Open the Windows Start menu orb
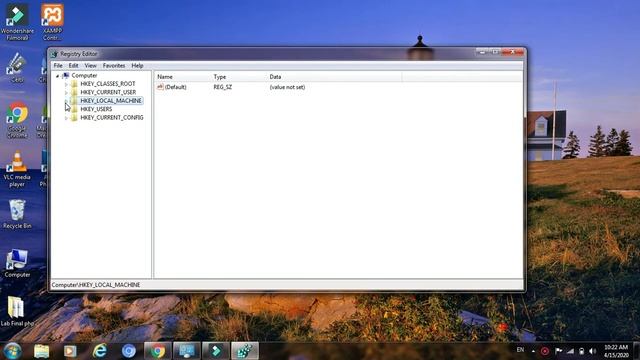 point(12,351)
